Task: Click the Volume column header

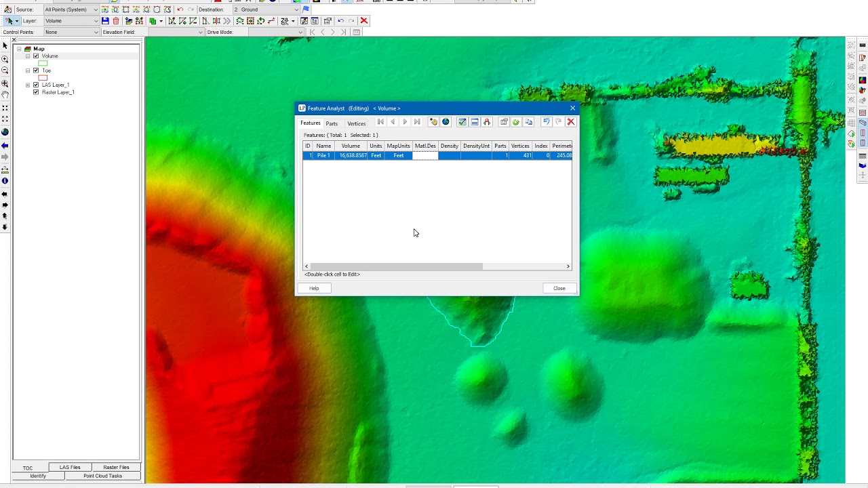Action: click(351, 146)
